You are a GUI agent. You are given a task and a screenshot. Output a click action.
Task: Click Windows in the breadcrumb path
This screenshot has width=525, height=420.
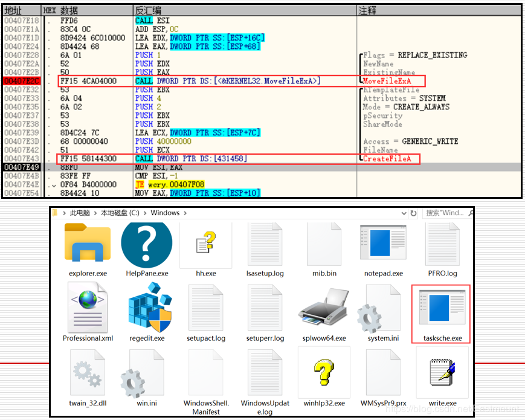pyautogui.click(x=165, y=213)
